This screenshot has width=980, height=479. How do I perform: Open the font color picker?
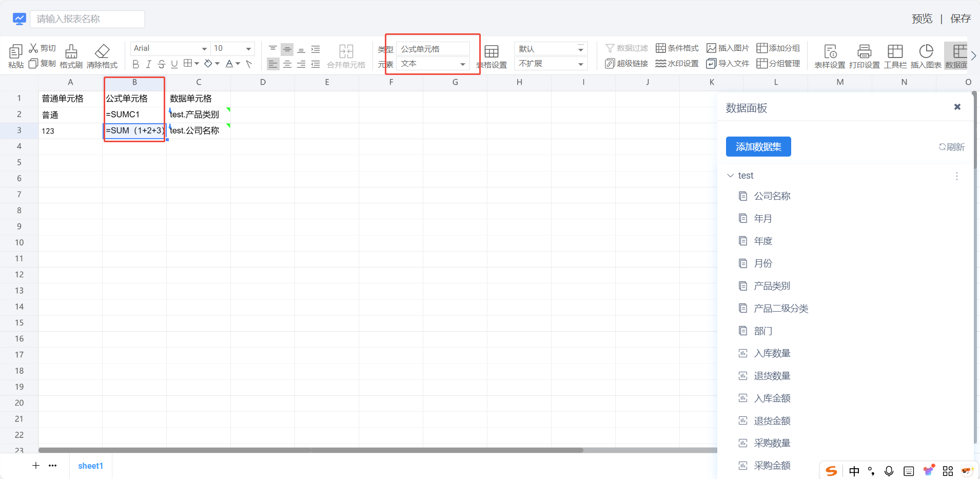pyautogui.click(x=229, y=64)
